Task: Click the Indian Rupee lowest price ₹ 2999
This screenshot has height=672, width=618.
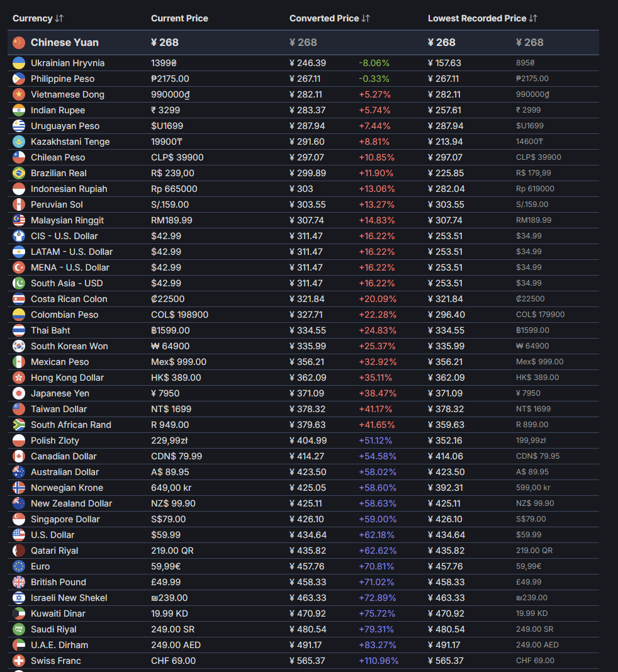Action: click(x=528, y=110)
